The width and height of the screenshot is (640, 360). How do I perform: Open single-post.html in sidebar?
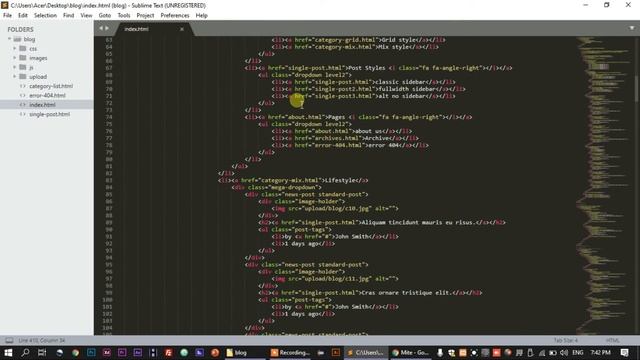pos(49,114)
